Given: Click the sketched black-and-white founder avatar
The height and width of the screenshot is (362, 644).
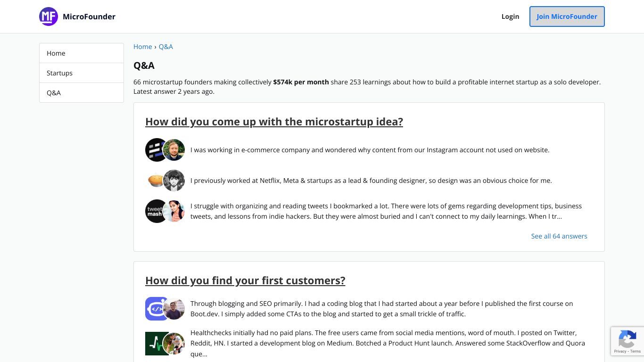Looking at the screenshot, I should coord(174,181).
